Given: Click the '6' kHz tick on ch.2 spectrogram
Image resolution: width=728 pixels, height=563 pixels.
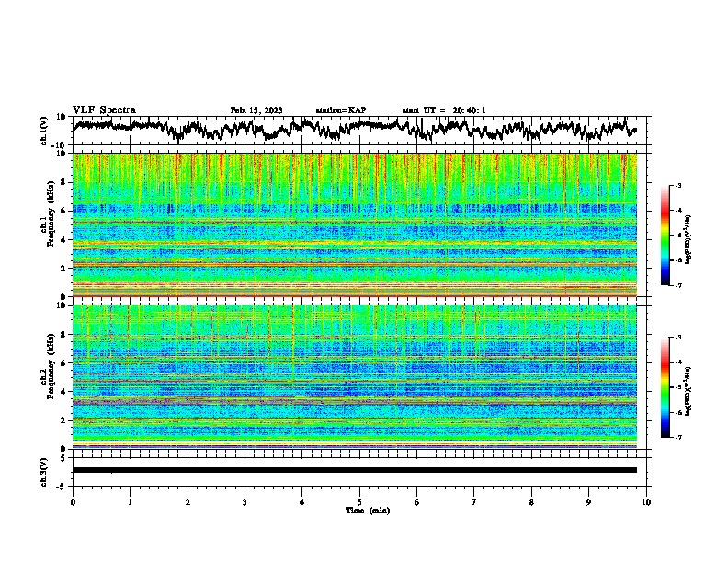Looking at the screenshot, I should [63, 363].
